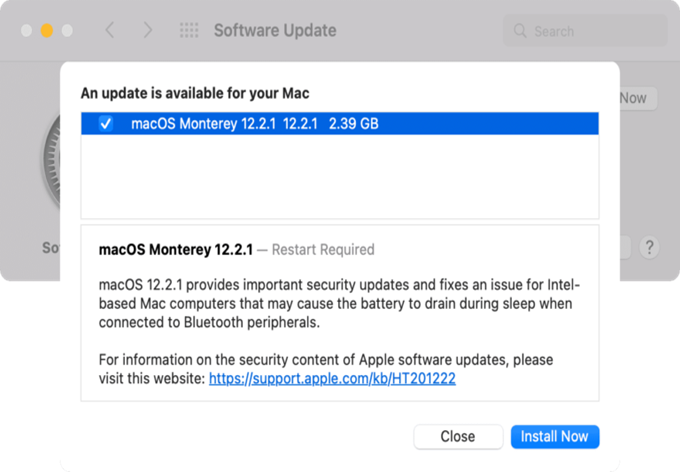Open help with the question mark button
The image size is (680, 472).
(649, 246)
